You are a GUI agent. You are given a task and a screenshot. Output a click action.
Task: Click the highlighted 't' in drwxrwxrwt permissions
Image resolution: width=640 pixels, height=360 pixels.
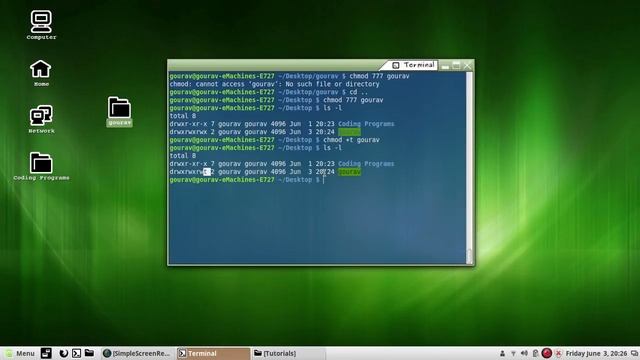(x=207, y=172)
